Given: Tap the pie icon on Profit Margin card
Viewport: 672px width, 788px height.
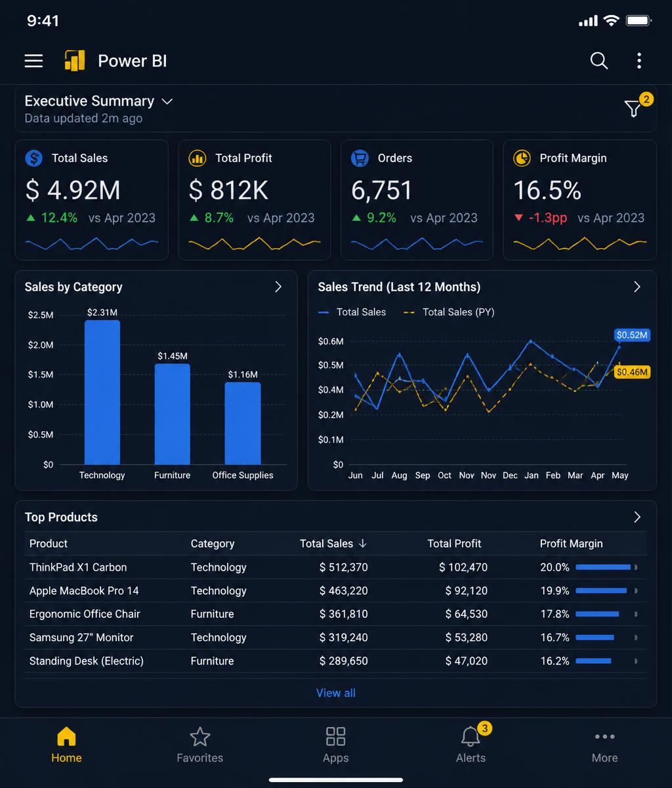Looking at the screenshot, I should 522,158.
